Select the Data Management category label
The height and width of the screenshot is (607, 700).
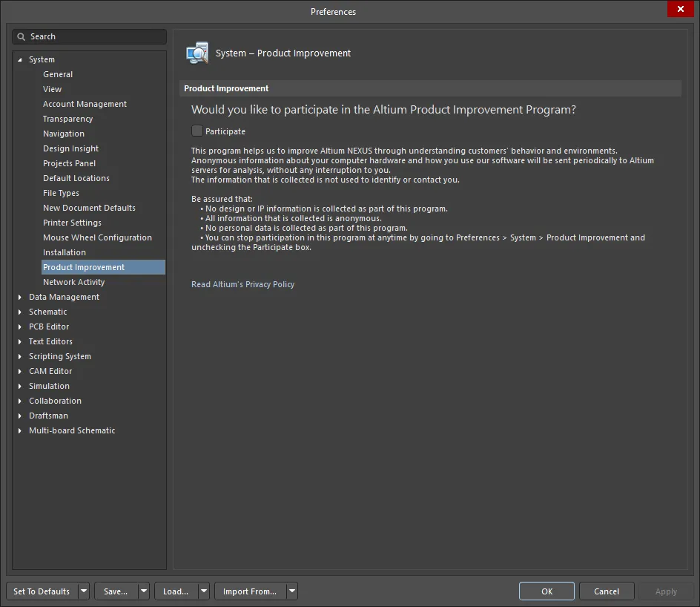(64, 297)
